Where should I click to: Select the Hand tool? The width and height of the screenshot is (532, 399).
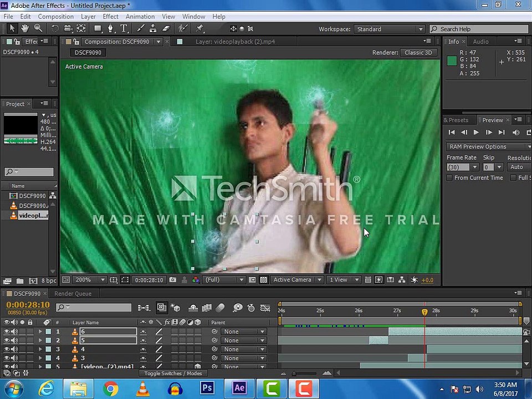click(x=25, y=28)
